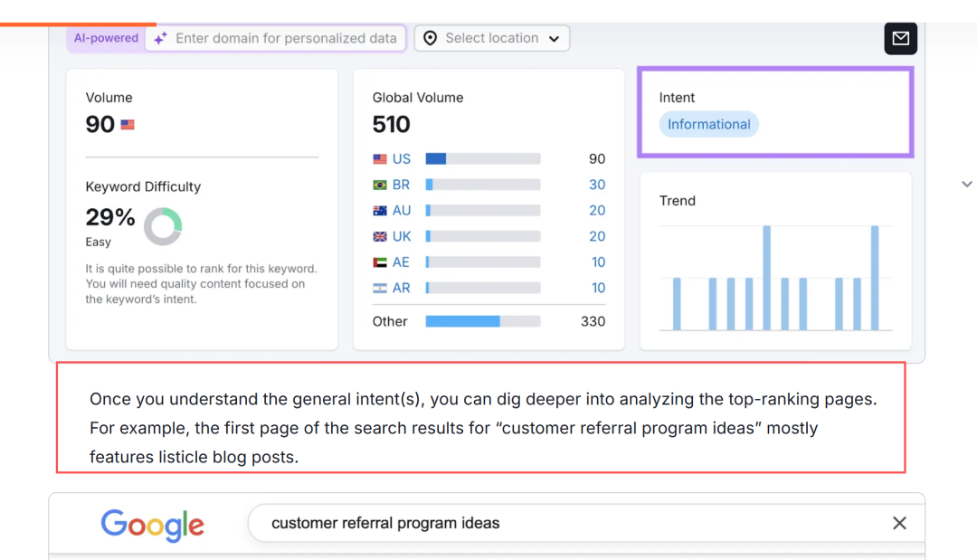Click the US flag beside Volume 90
The image size is (977, 560).
128,125
